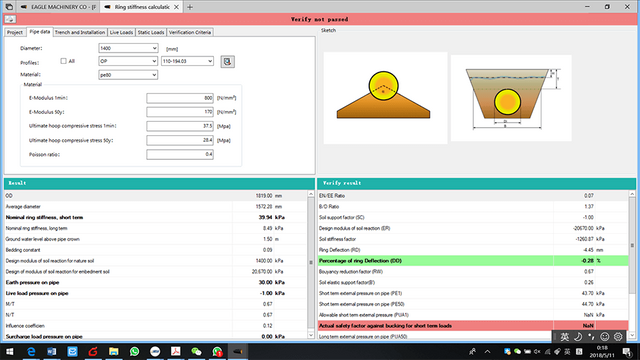The image size is (640, 360).
Task: Click the profile search icon button
Action: tap(227, 62)
